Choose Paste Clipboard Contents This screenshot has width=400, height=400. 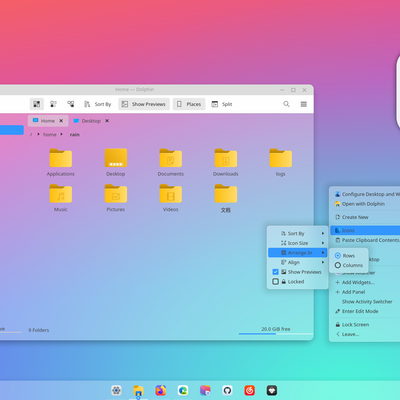[366, 240]
